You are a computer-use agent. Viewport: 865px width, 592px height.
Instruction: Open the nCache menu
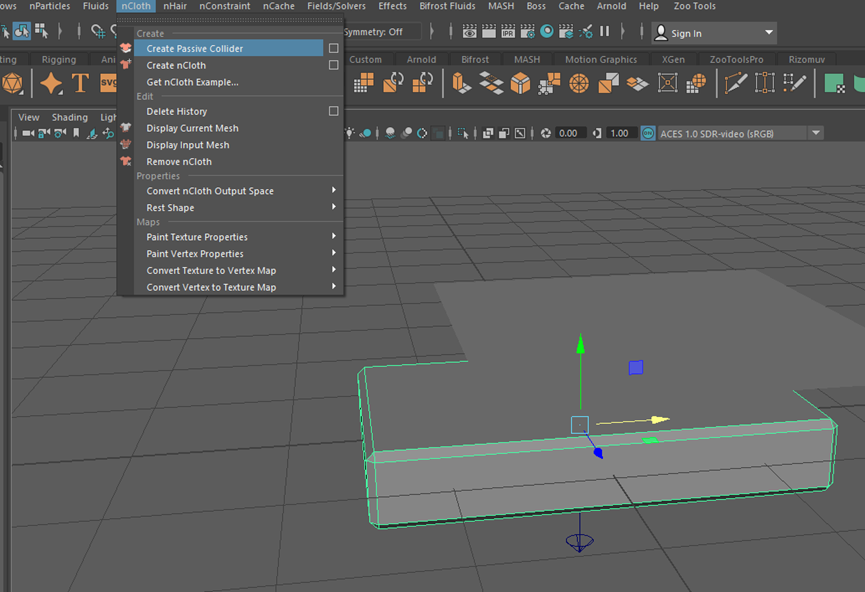coord(279,6)
